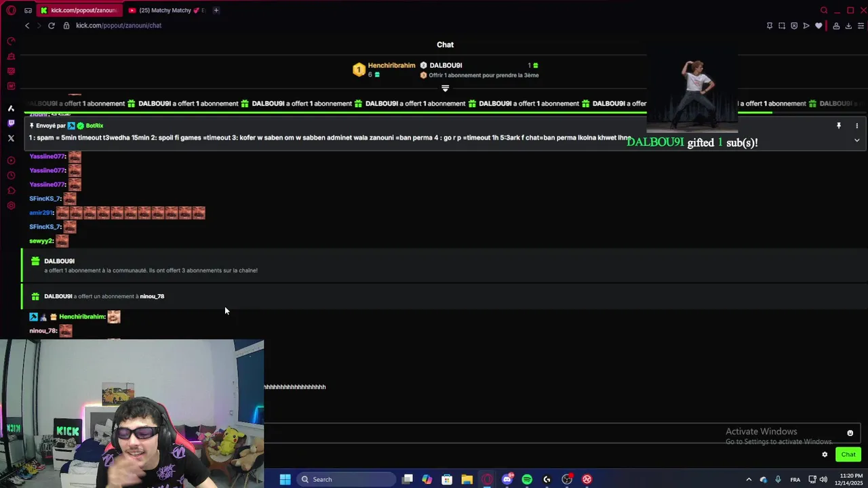
Task: Focus the kick.com address bar
Action: click(x=119, y=26)
